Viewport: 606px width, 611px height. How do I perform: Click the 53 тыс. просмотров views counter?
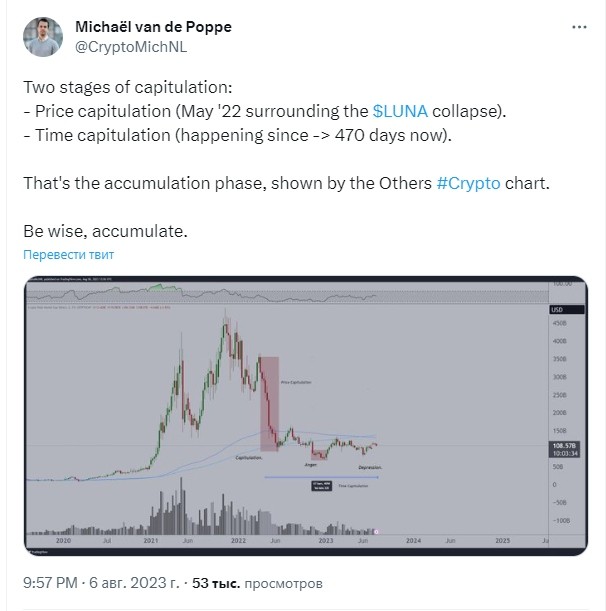coord(257,583)
